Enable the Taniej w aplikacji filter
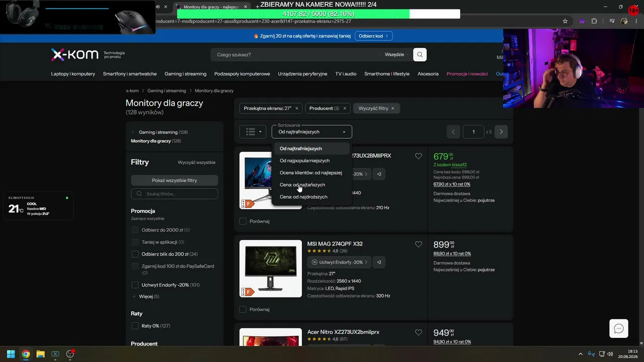This screenshot has height=362, width=644. [135, 242]
